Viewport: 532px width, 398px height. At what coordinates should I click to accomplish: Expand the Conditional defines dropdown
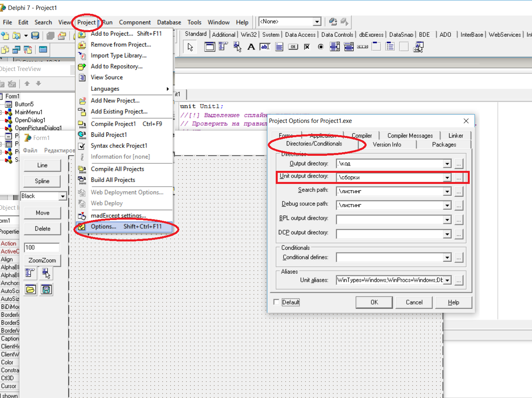click(x=447, y=258)
